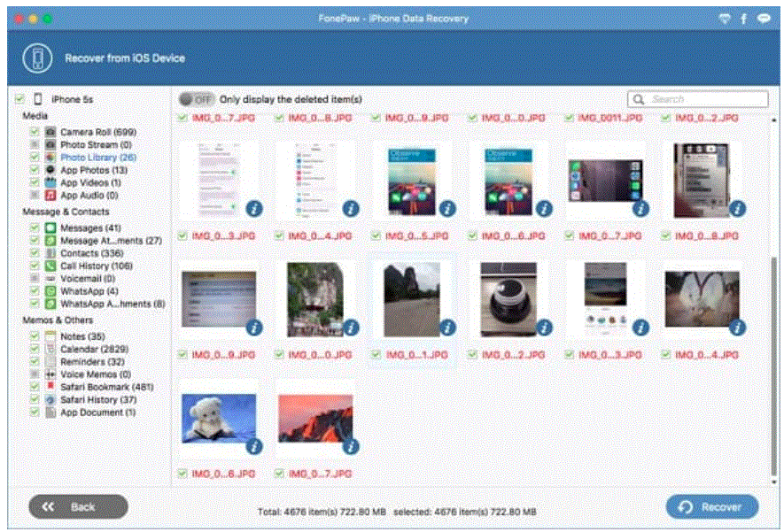Select WhatsApp A...hments (8) entry

click(113, 304)
